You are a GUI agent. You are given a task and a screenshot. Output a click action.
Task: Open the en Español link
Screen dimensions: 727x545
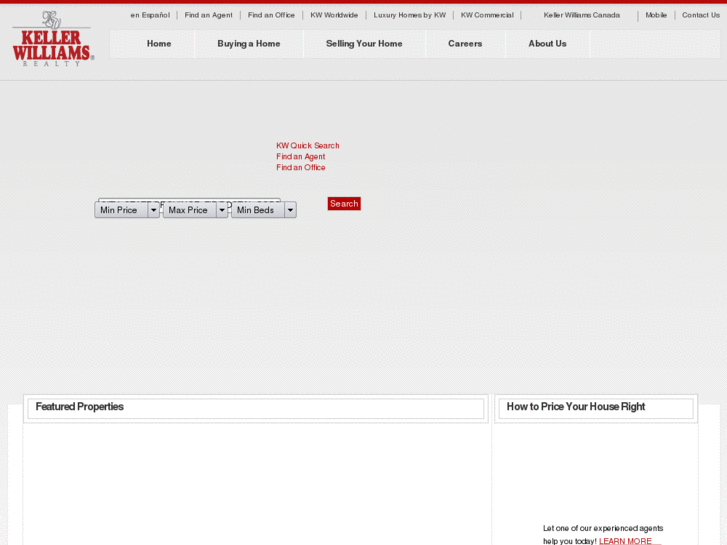pos(150,15)
